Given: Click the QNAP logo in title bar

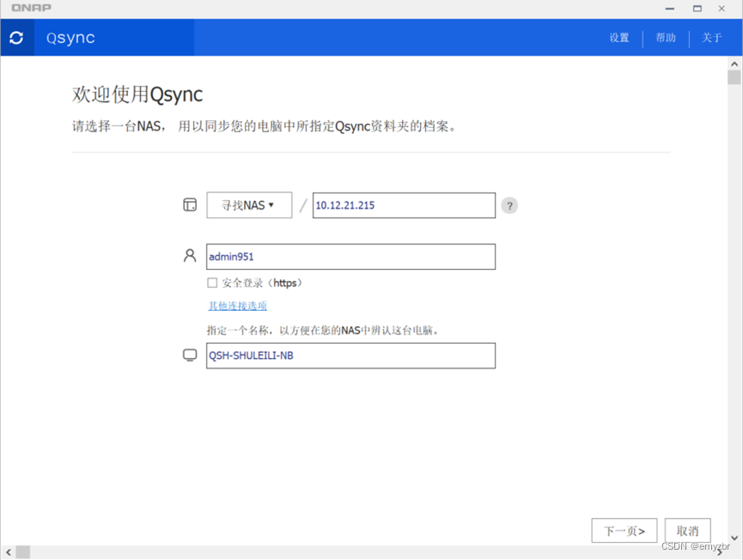Looking at the screenshot, I should click(x=31, y=8).
